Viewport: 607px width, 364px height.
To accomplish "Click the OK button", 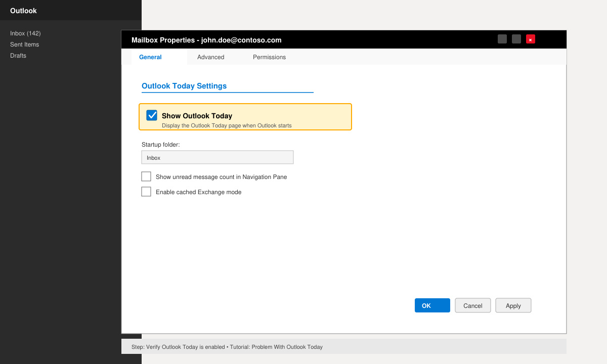I will [x=432, y=305].
